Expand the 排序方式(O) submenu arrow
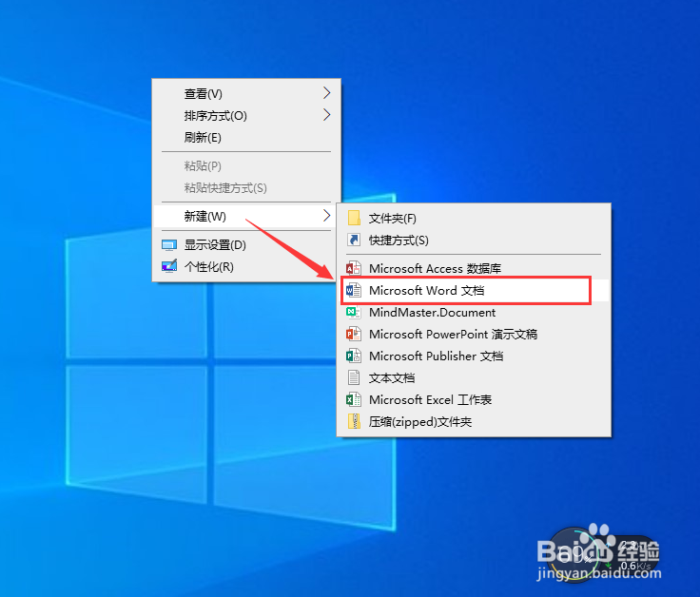The width and height of the screenshot is (700, 597). [327, 115]
